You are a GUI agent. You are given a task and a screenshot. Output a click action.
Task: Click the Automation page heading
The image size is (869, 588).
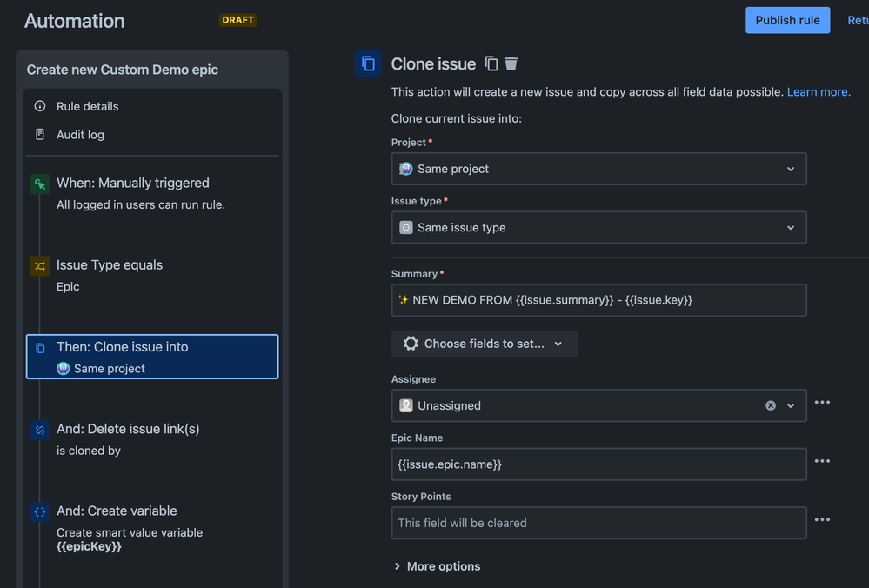[x=75, y=21]
